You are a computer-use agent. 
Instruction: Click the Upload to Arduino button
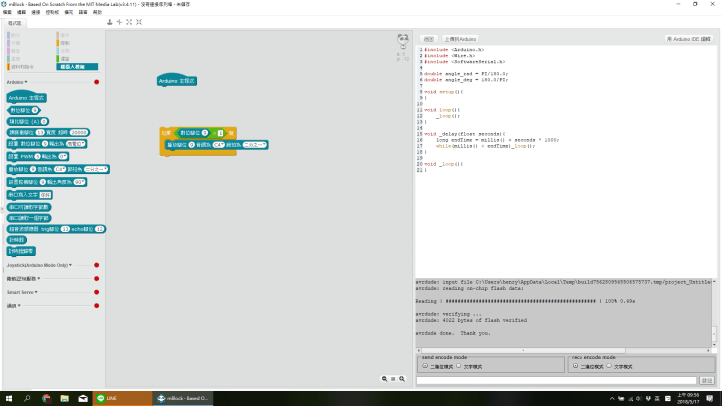[457, 38]
